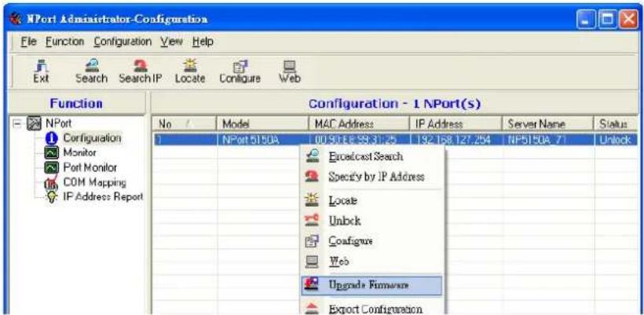Click the Web computer icon in context menu
This screenshot has height=315, width=644.
click(x=313, y=262)
